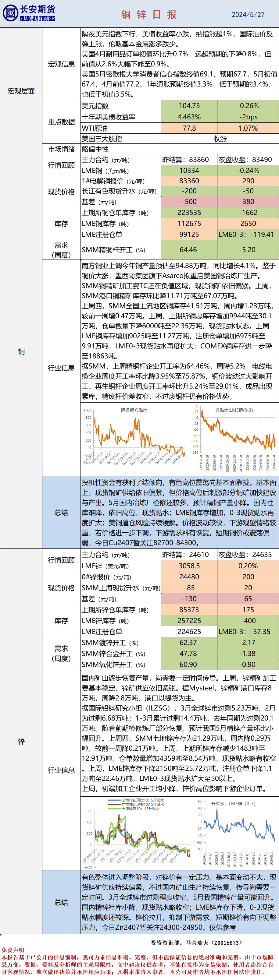Click the copper LME注册仓单 value 99125
Viewport: 279px width, 980px height.
pyautogui.click(x=189, y=234)
